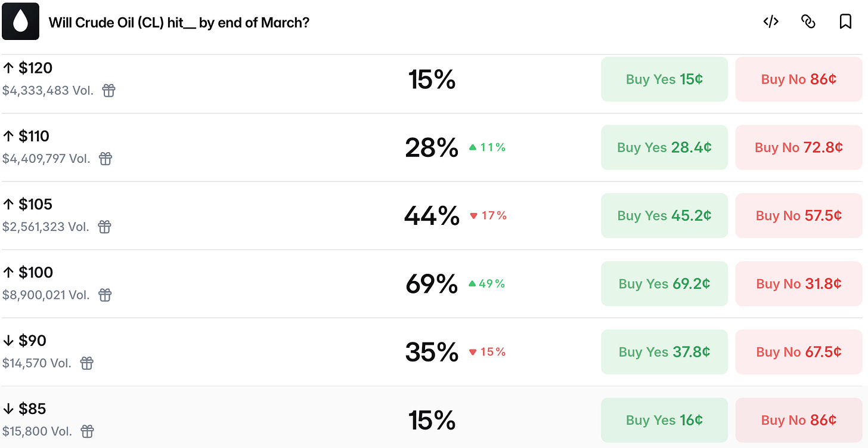The image size is (868, 448).
Task: Click the rewards gift icon for $100
Action: (x=105, y=295)
